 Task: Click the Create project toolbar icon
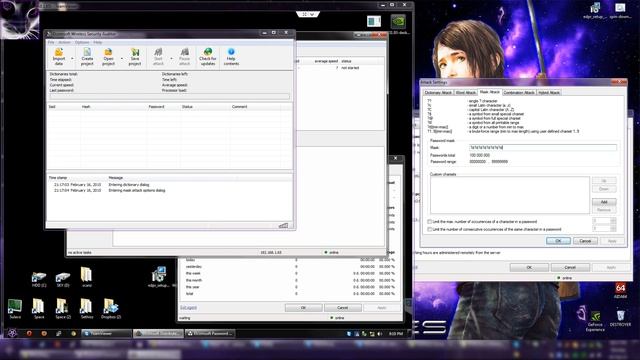tap(87, 57)
